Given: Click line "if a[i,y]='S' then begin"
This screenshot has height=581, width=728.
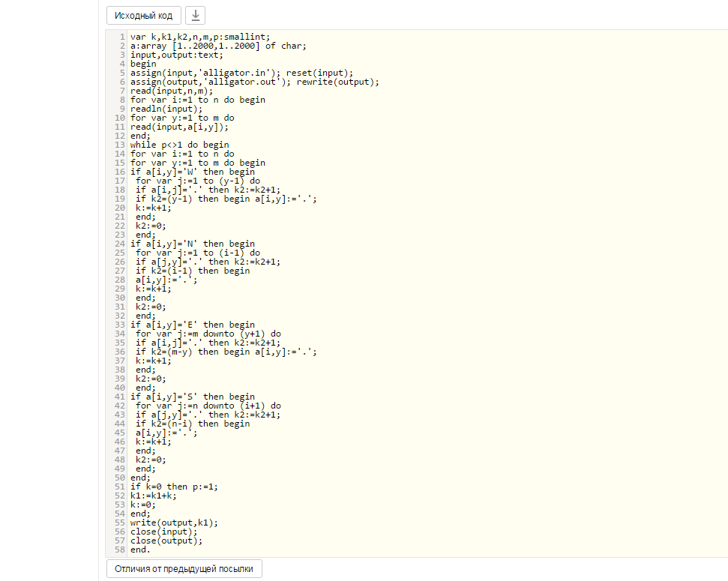Looking at the screenshot, I should 192,397.
